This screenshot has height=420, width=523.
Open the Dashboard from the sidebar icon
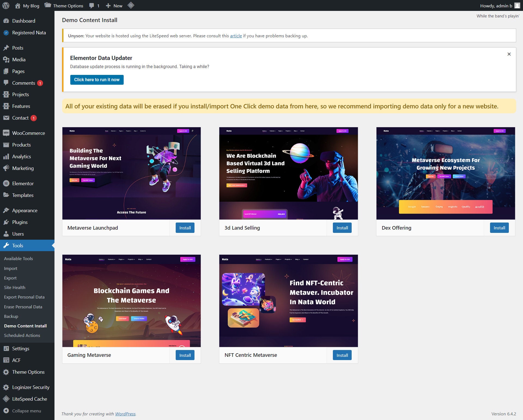(x=6, y=21)
